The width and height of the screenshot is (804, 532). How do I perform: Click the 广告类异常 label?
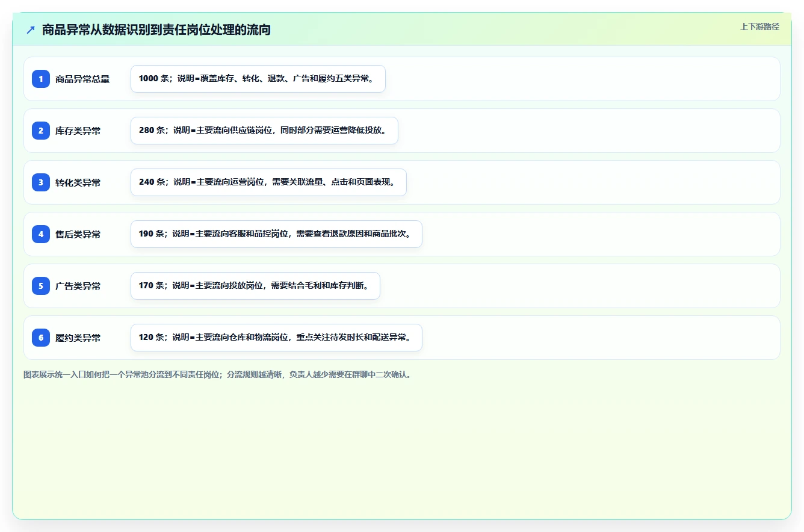click(x=78, y=286)
